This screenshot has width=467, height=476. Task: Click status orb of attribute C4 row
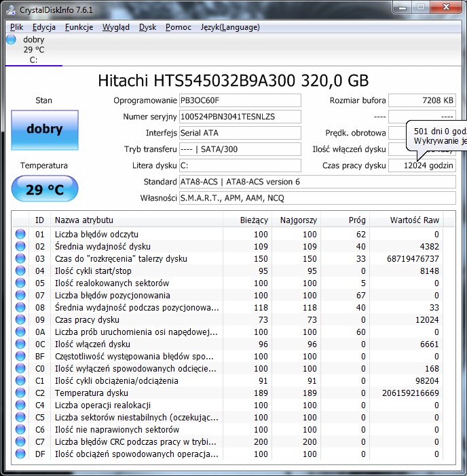coord(20,405)
